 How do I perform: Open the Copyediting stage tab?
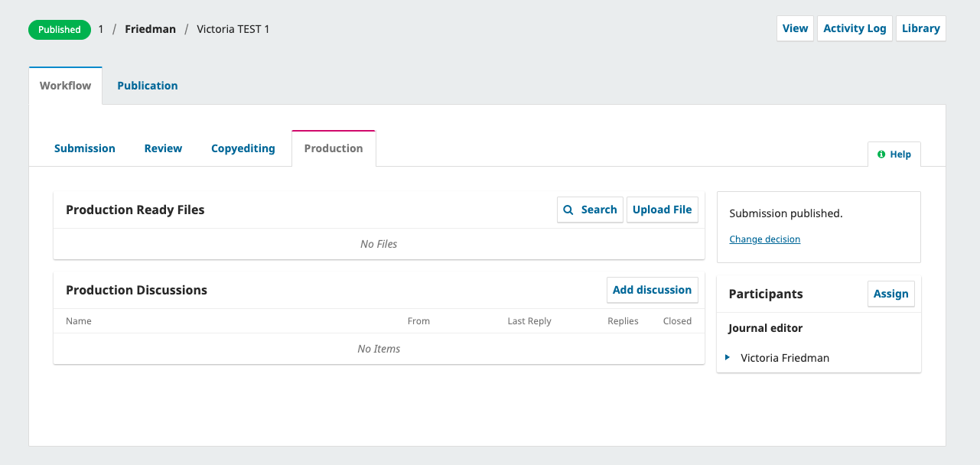pos(243,148)
